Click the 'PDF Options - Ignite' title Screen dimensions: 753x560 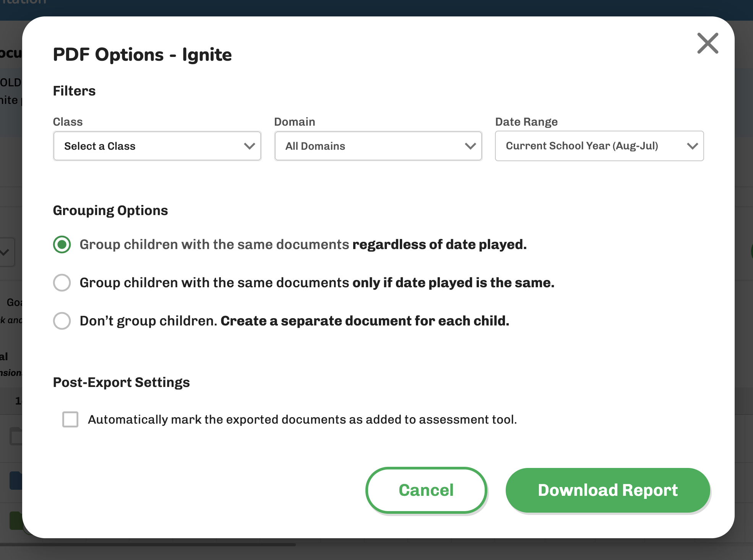pos(142,54)
